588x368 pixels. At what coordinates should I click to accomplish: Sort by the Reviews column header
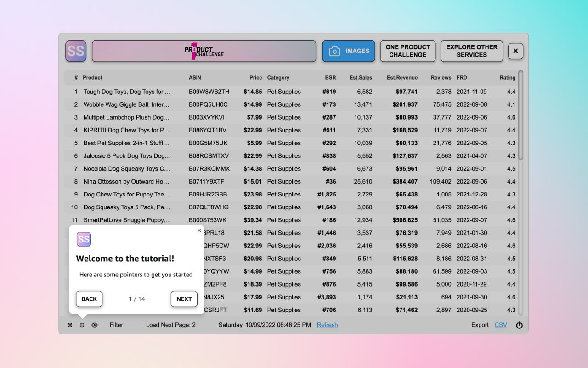coord(441,78)
